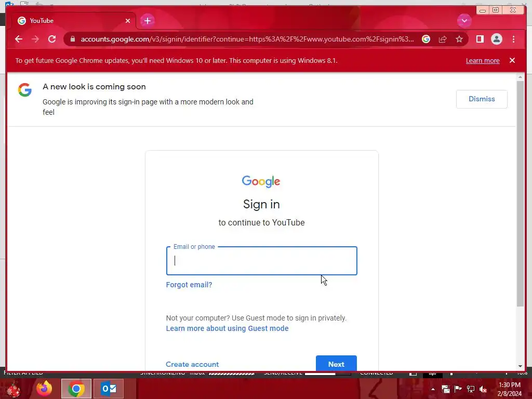The image size is (532, 399).
Task: Click the Chrome taskbar icon
Action: (76, 389)
